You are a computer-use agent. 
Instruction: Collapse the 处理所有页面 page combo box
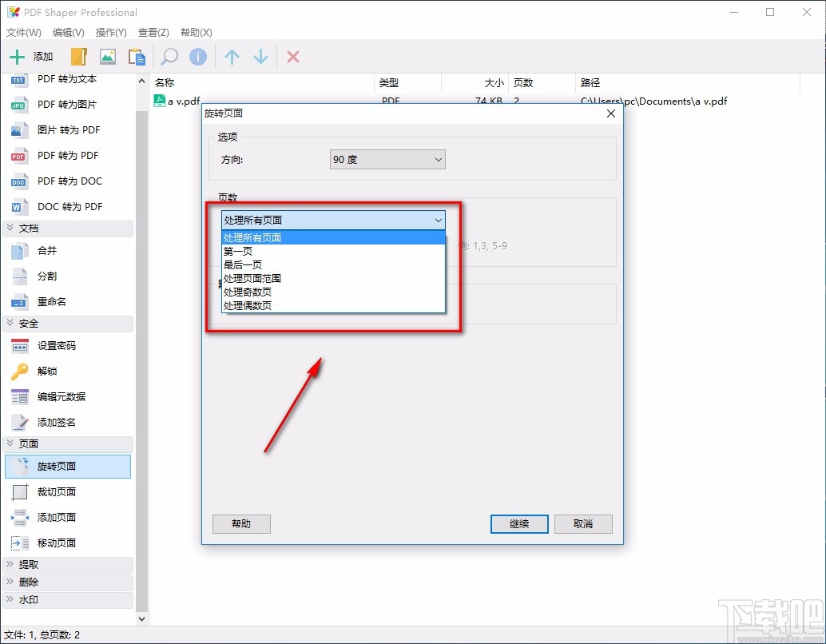[333, 221]
